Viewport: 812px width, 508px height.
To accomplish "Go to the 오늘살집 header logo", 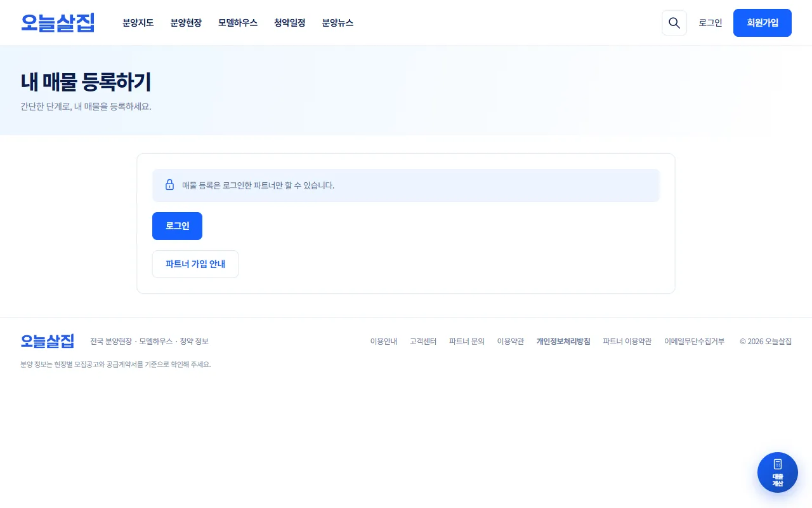I will pyautogui.click(x=58, y=23).
